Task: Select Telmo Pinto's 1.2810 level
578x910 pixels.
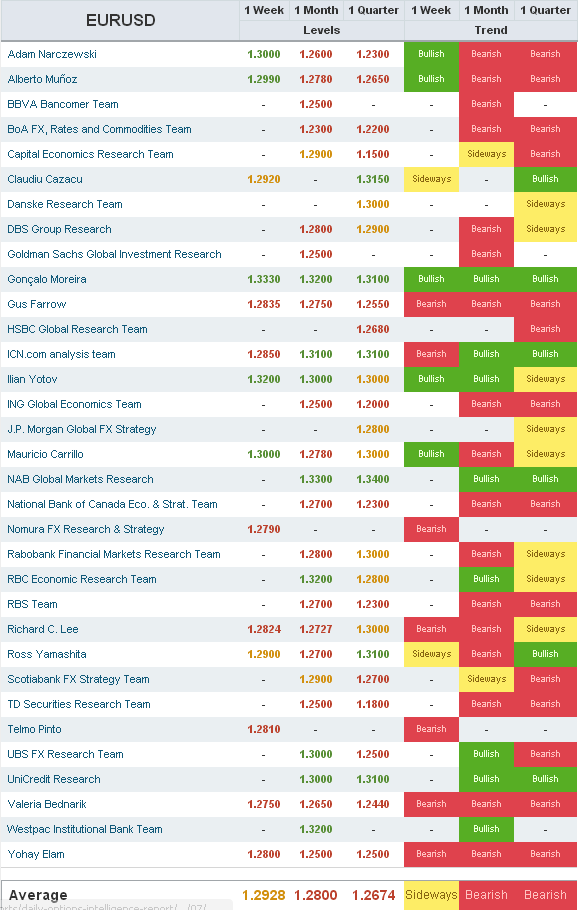Action: [x=264, y=728]
